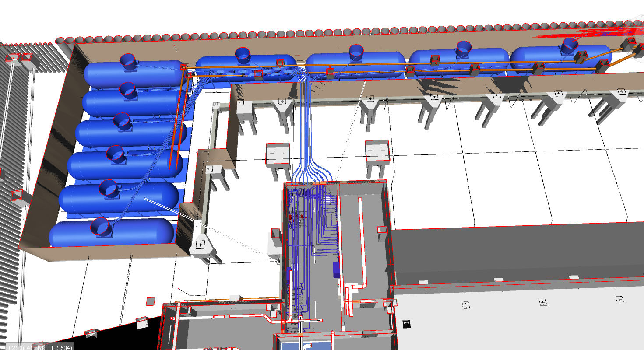644x350 pixels.
Task: Click the right square grey pad above pipe room
Action: click(377, 151)
